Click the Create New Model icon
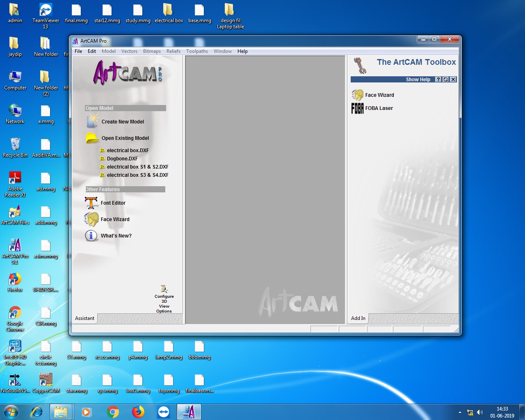 tap(92, 121)
